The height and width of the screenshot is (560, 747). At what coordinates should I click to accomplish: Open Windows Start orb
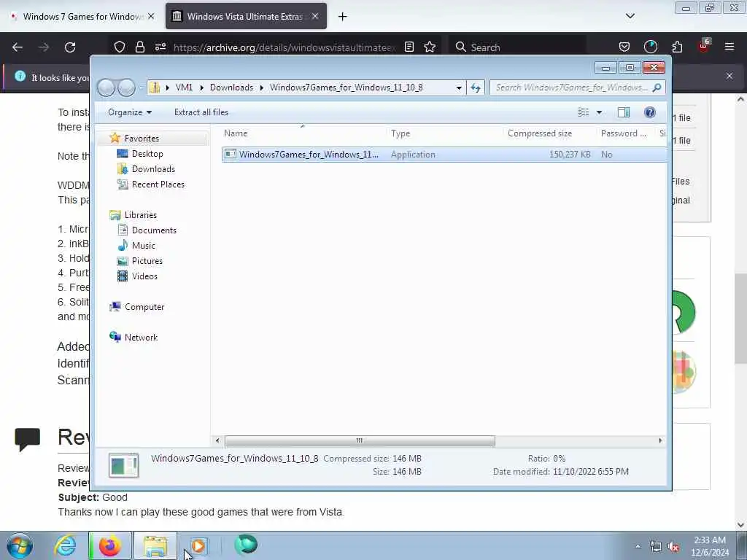click(20, 545)
